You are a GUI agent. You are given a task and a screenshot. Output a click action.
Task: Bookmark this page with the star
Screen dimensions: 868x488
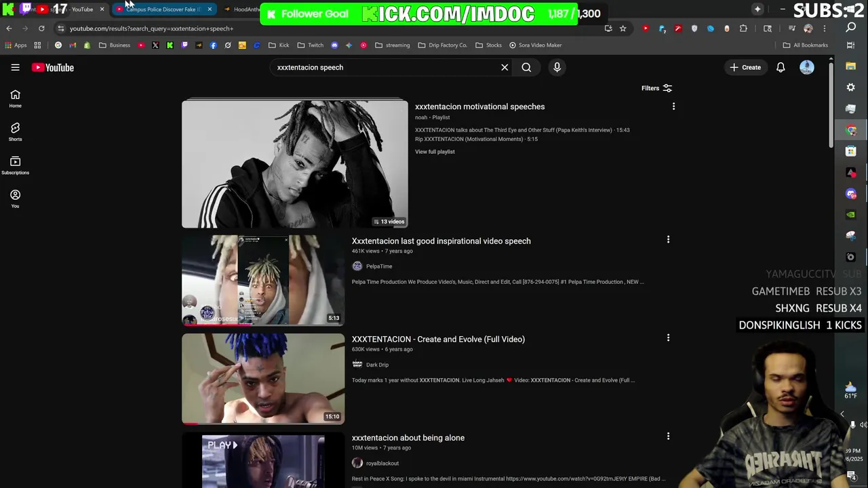623,28
